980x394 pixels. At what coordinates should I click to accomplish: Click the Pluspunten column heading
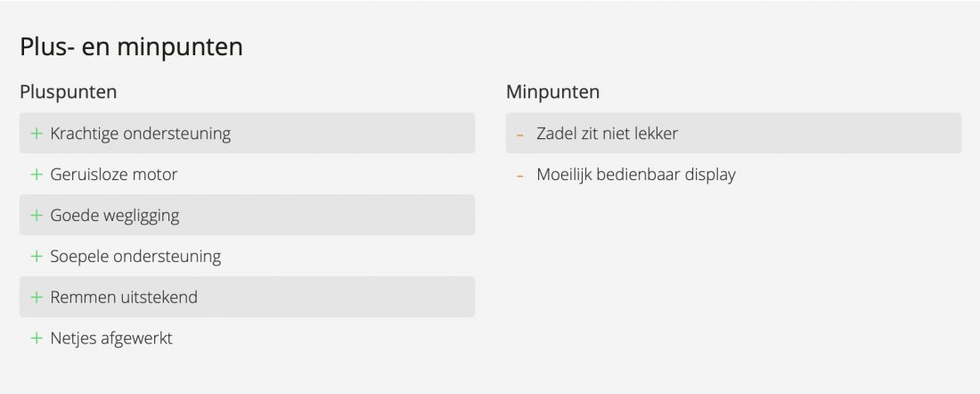tap(69, 92)
